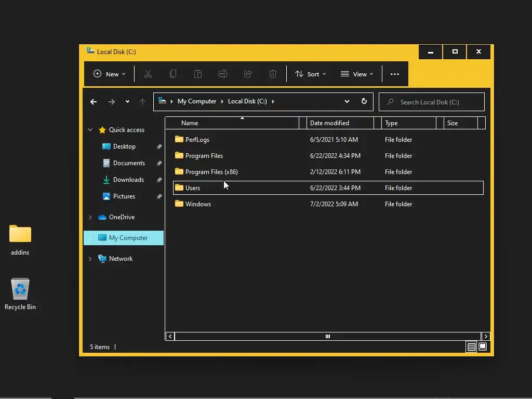Click the Search Local Disk (C:) field
Image resolution: width=532 pixels, height=399 pixels.
[432, 102]
